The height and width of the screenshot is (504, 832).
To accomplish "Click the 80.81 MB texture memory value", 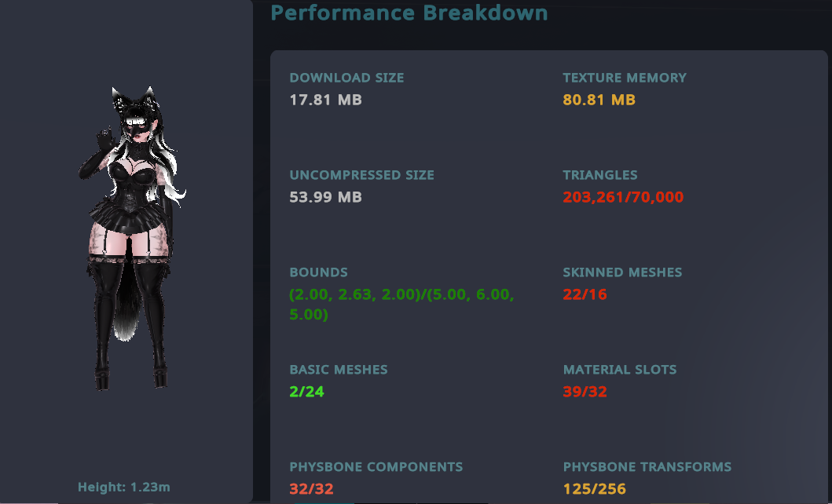I will 599,100.
